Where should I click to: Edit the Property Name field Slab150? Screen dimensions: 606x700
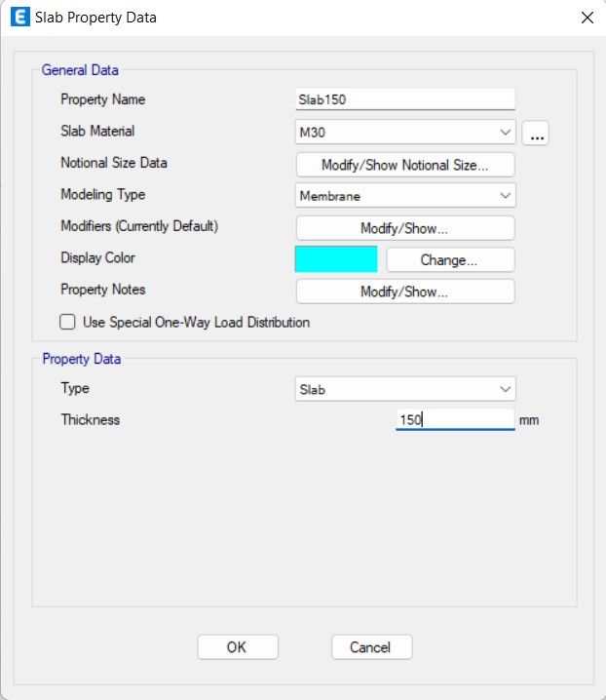(405, 99)
